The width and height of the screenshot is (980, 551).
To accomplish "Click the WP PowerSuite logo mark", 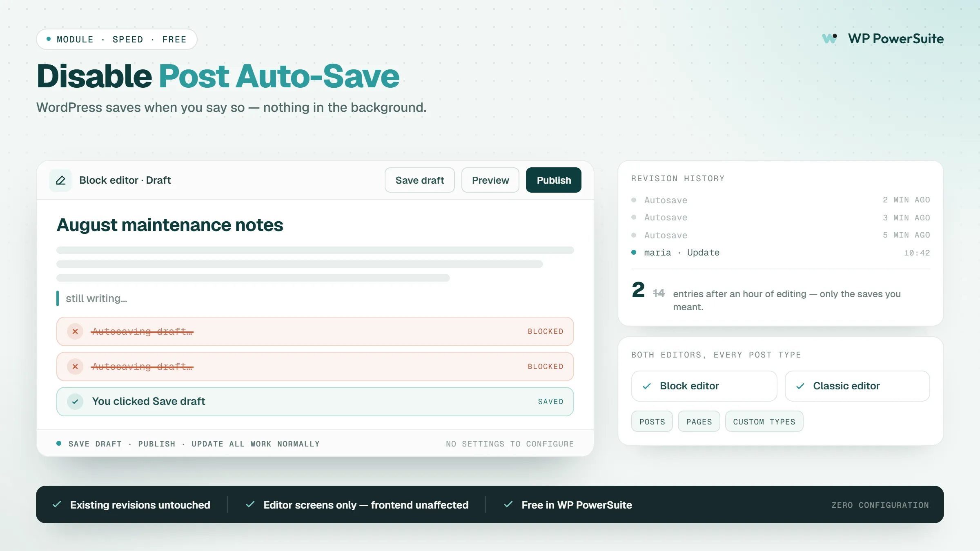I will click(x=830, y=39).
